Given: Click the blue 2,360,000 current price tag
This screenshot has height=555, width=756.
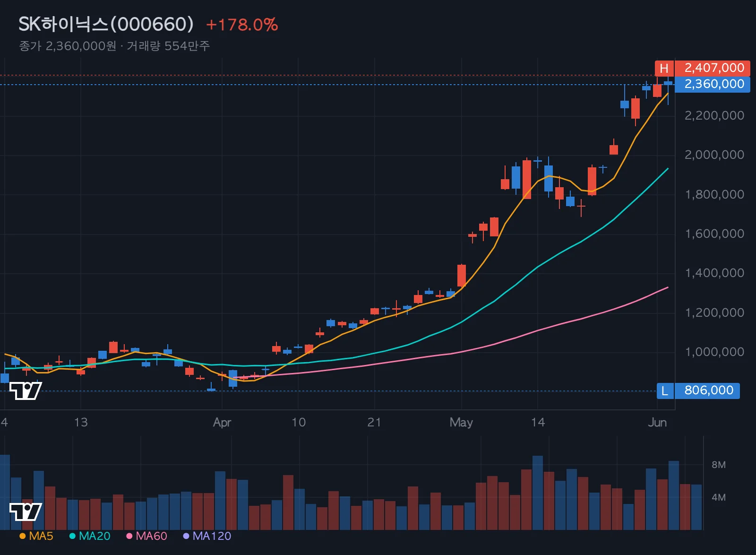Looking at the screenshot, I should 713,84.
